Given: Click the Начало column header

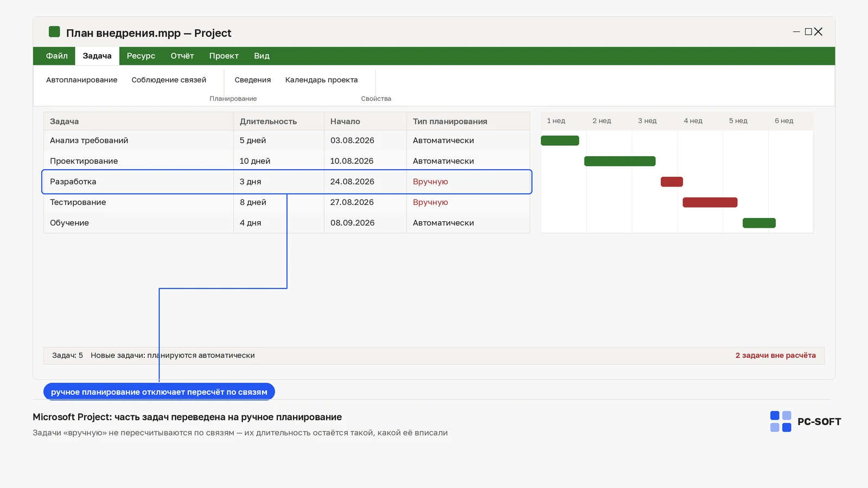Looking at the screenshot, I should [x=366, y=121].
